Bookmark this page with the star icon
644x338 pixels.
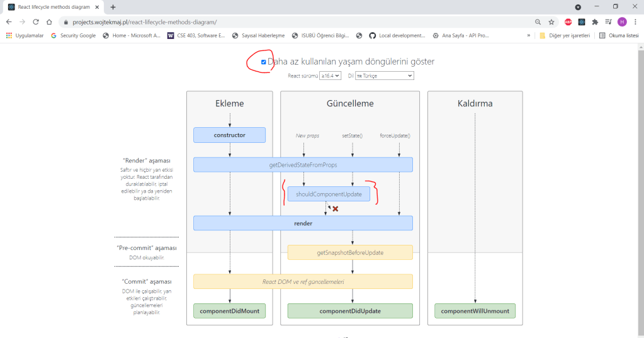[551, 21]
